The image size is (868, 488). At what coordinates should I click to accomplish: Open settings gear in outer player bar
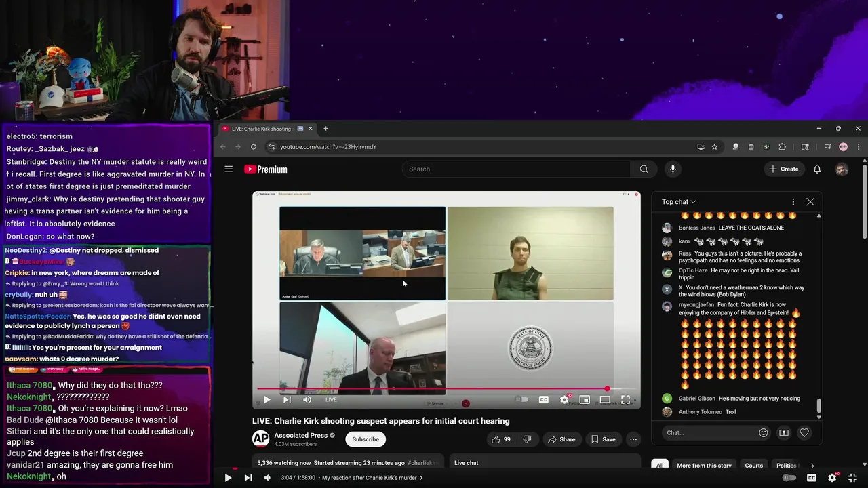[x=833, y=478]
